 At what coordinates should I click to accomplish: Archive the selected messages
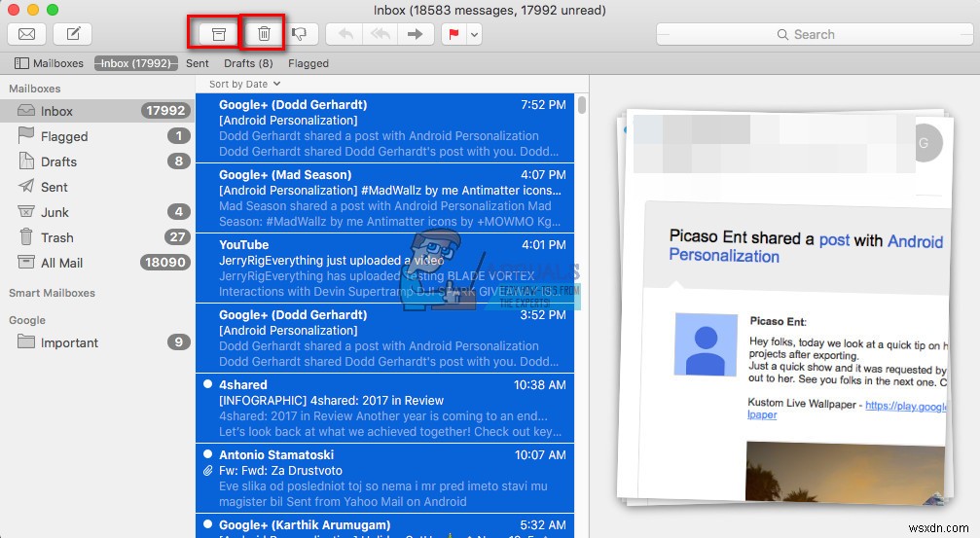point(218,34)
